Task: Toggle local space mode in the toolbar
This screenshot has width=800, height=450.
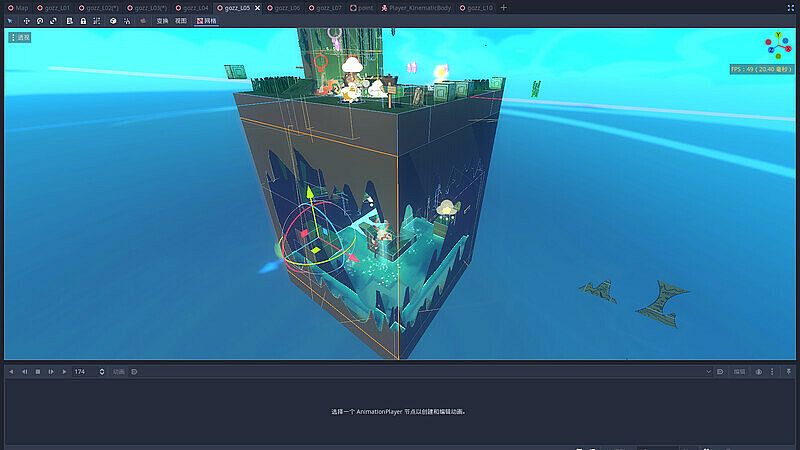Action: pyautogui.click(x=112, y=20)
